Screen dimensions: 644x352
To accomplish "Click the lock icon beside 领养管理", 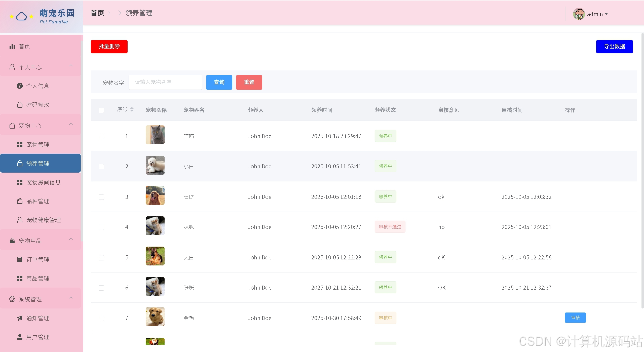I will click(x=20, y=163).
